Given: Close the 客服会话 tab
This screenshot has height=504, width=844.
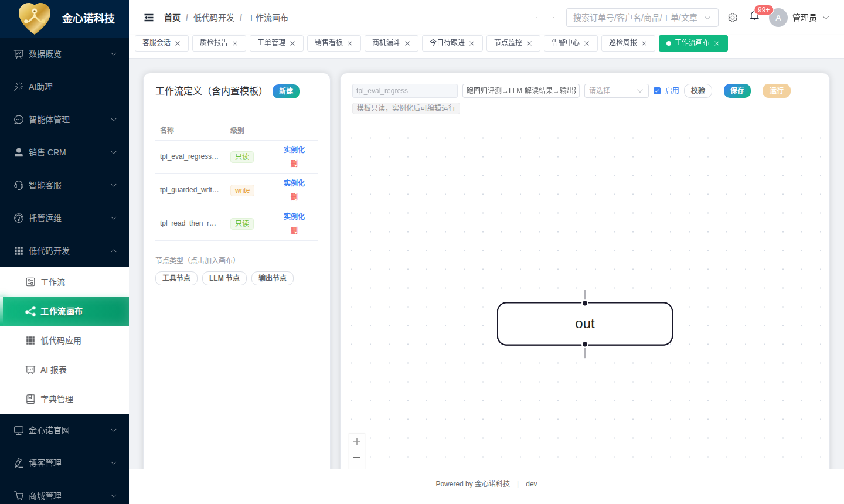Looking at the screenshot, I should point(178,43).
